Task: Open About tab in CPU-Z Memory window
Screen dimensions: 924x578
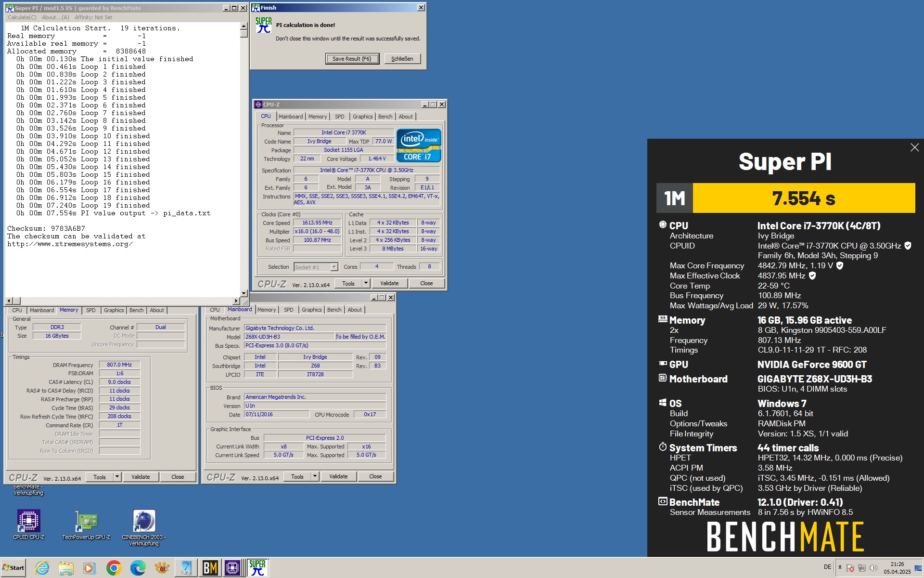Action: (x=157, y=310)
